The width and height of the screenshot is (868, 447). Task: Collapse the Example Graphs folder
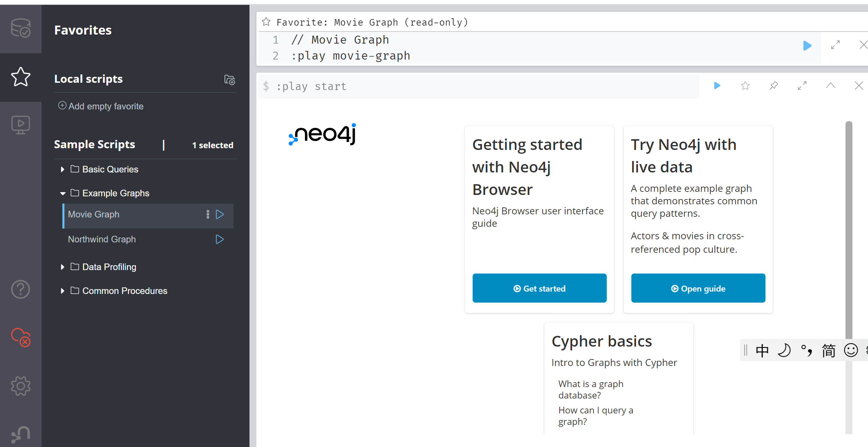pos(63,194)
